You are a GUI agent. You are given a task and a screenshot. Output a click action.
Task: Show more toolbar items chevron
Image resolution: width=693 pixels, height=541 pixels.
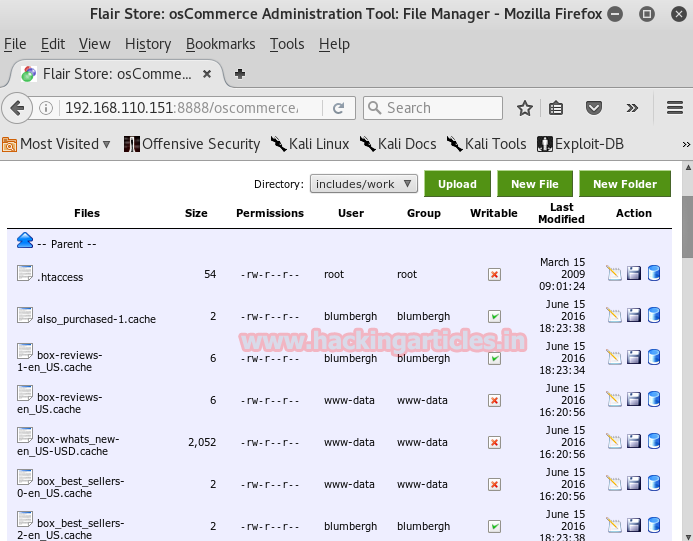632,108
